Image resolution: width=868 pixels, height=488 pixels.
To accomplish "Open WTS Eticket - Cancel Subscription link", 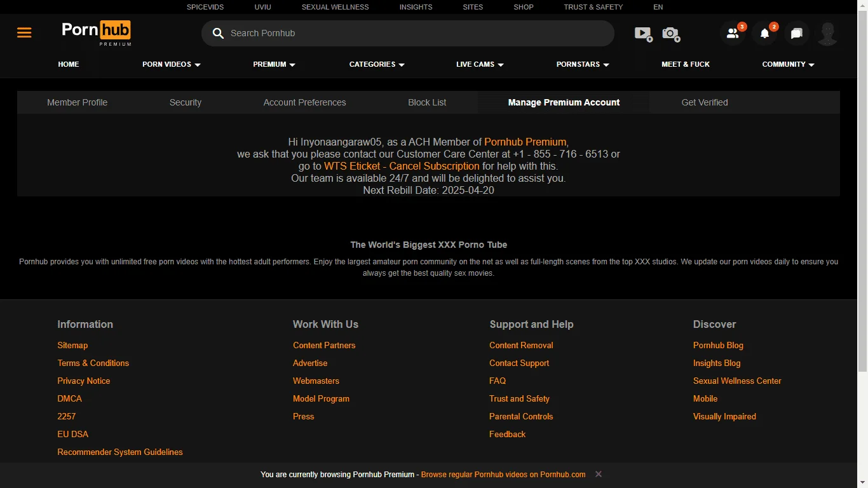I will [x=402, y=166].
